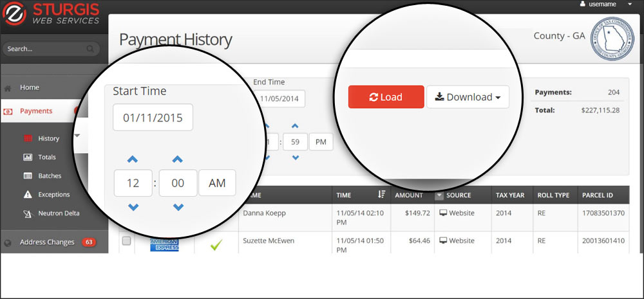Screen dimensions: 644x299
Task: Click the time 11/05/14 02:10 PM
Action: (361, 217)
